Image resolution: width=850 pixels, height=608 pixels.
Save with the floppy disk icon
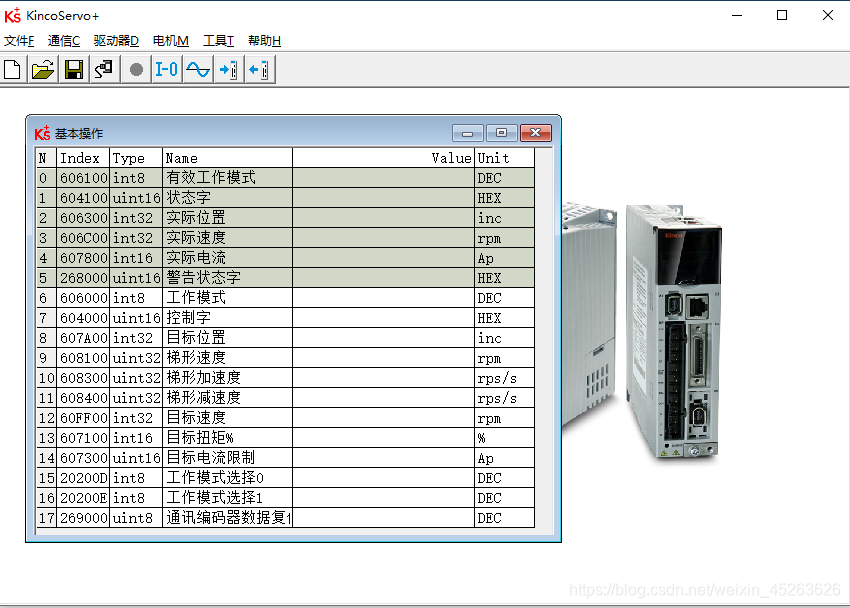[74, 70]
